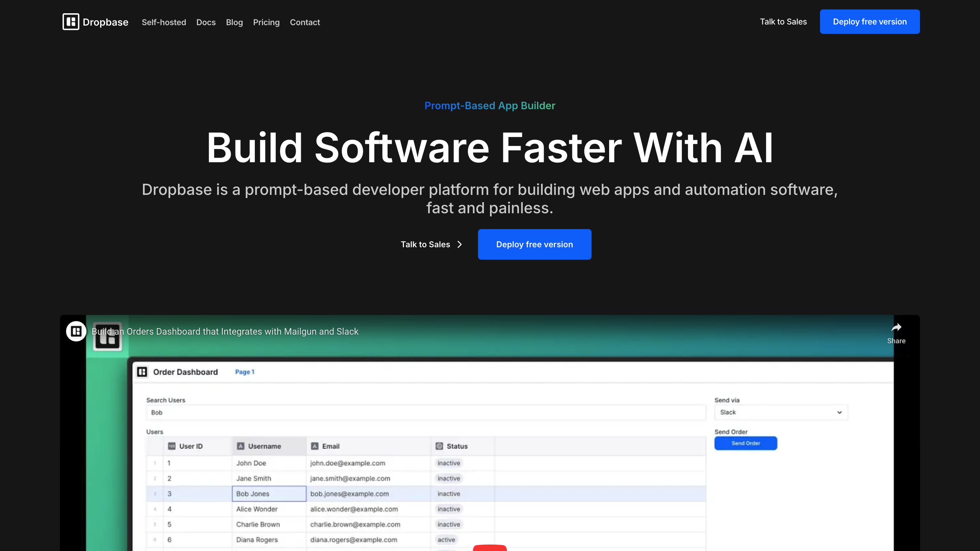Open the video title link about Orders Dashboard
This screenshot has height=551, width=980.
[x=225, y=331]
